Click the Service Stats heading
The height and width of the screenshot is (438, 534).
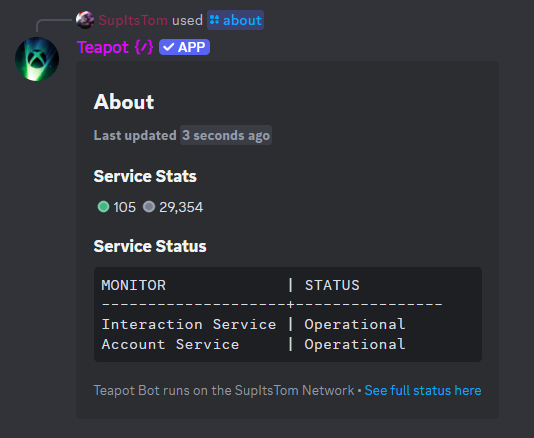point(145,176)
